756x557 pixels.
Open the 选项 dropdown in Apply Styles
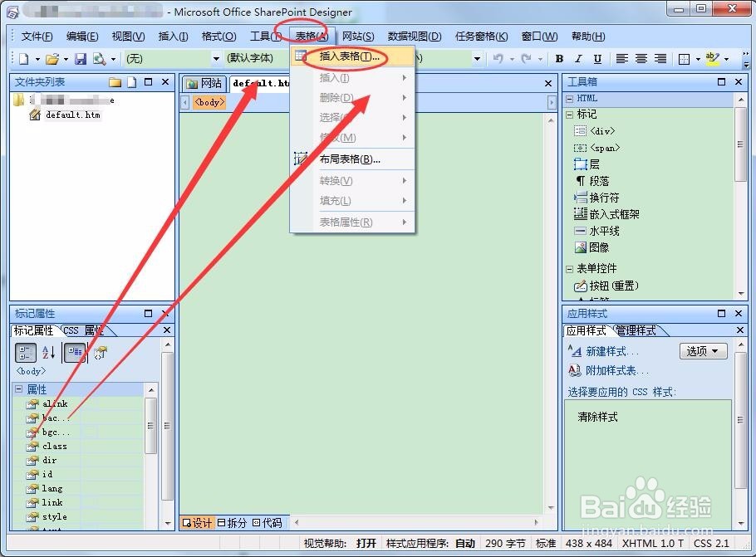pos(704,351)
